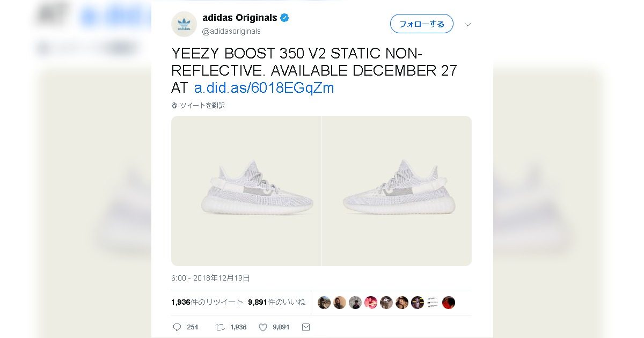The width and height of the screenshot is (644, 338).
Task: Click the adidas Originals profile avatar
Action: [184, 24]
